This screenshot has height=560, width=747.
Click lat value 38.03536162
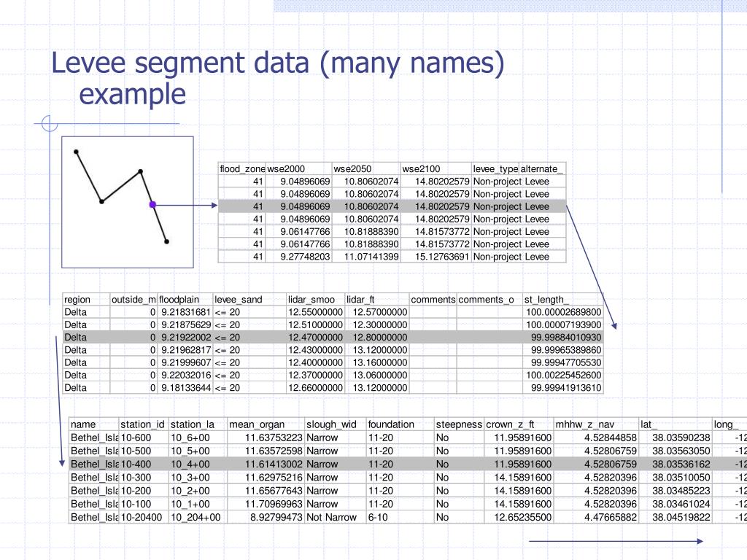681,464
